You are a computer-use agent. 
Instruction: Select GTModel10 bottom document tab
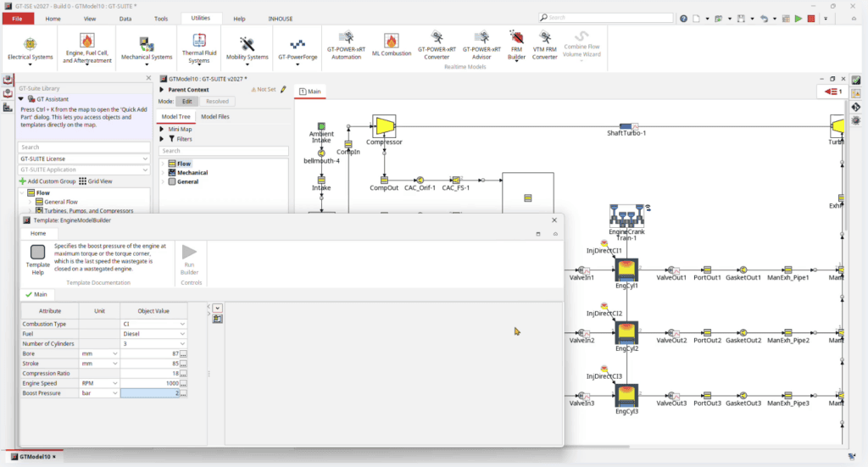(x=34, y=457)
